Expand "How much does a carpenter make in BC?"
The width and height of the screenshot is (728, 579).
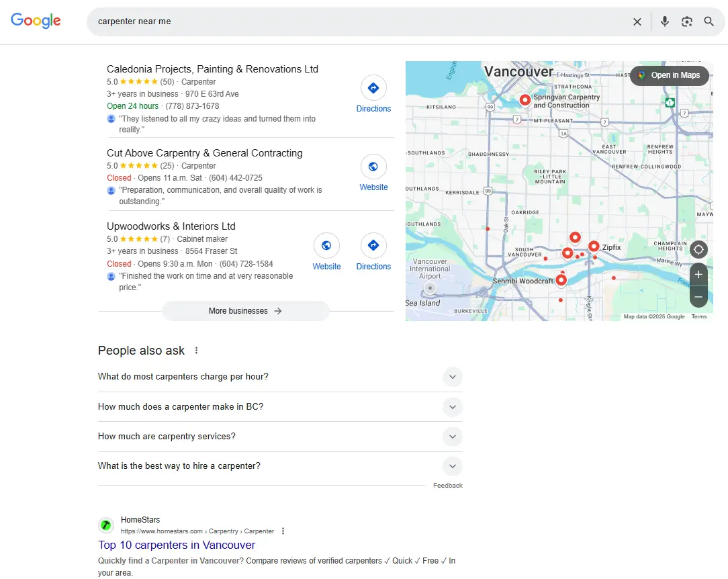[453, 406]
